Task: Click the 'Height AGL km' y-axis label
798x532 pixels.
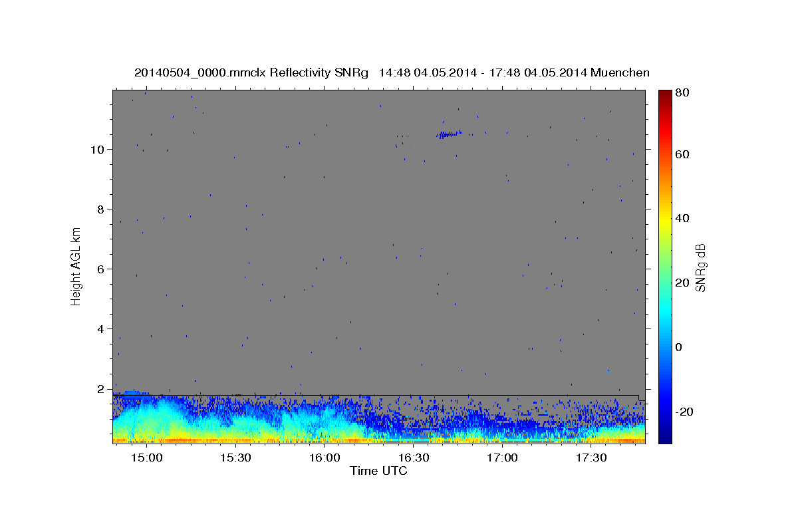Action: pos(76,265)
